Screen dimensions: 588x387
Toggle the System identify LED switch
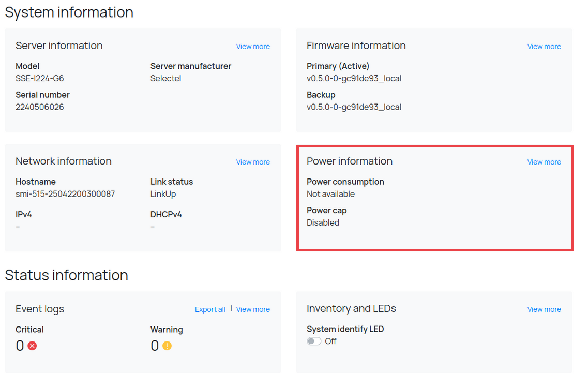[314, 341]
